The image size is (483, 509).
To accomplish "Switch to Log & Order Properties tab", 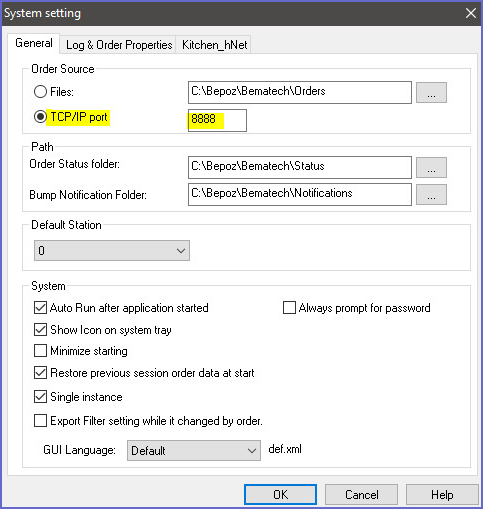I will (119, 45).
